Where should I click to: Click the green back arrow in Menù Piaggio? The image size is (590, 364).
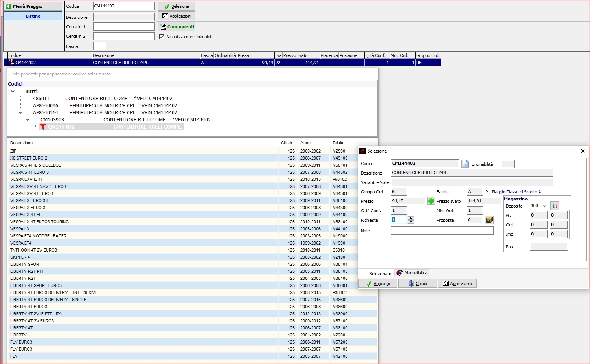point(8,6)
